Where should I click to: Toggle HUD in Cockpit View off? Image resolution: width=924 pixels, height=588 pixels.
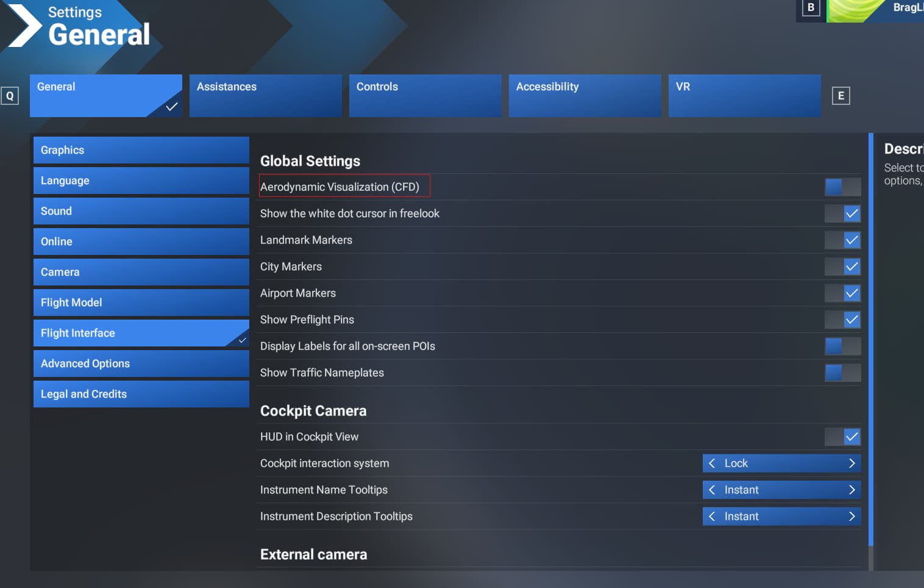point(843,437)
